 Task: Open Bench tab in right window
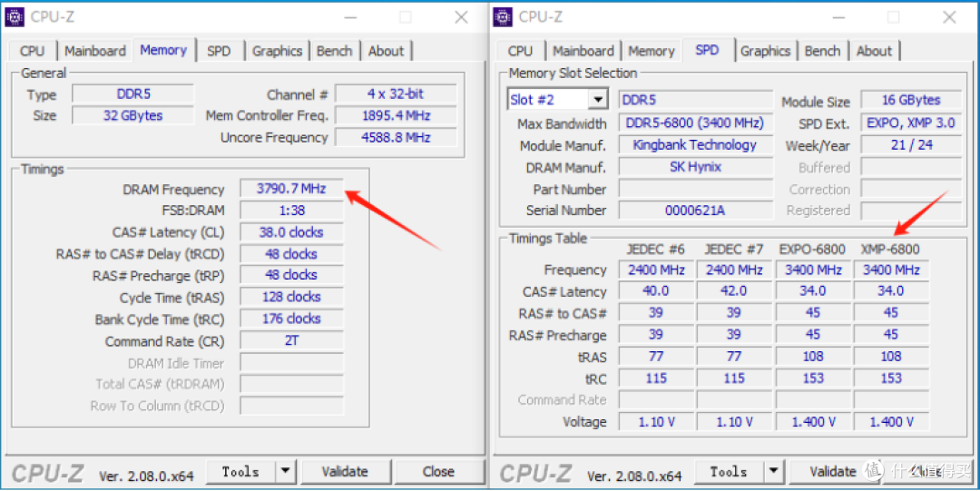(x=822, y=52)
